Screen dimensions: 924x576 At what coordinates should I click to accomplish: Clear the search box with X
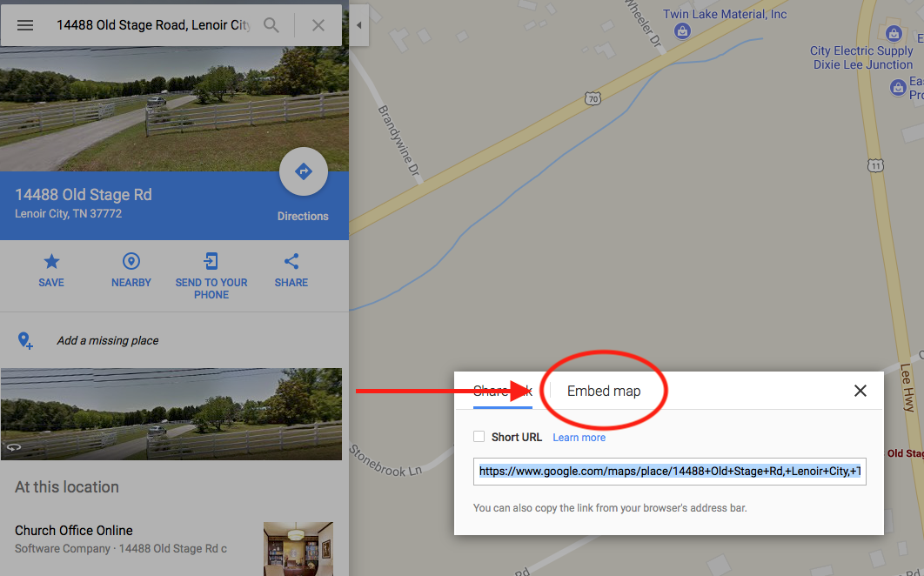click(x=318, y=25)
